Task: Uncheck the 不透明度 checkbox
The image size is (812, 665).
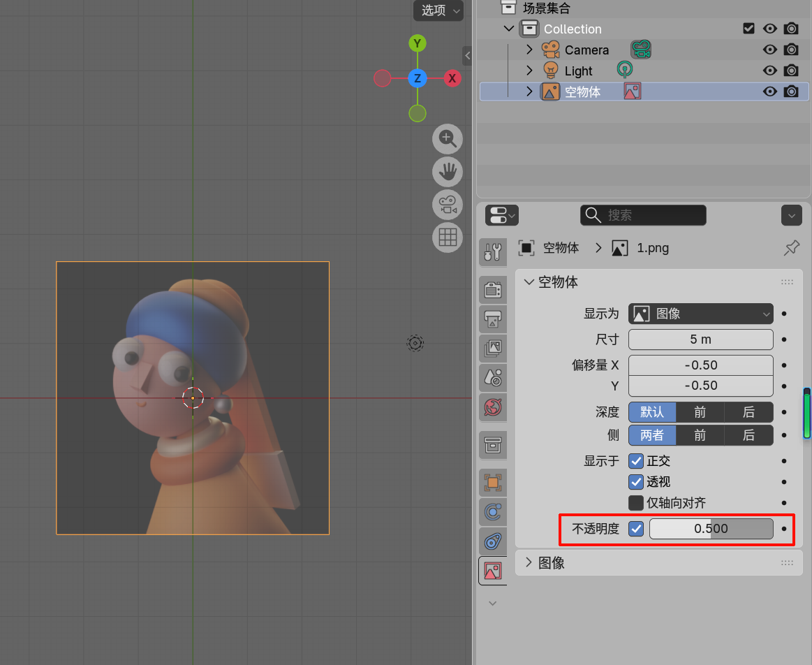Action: point(636,529)
